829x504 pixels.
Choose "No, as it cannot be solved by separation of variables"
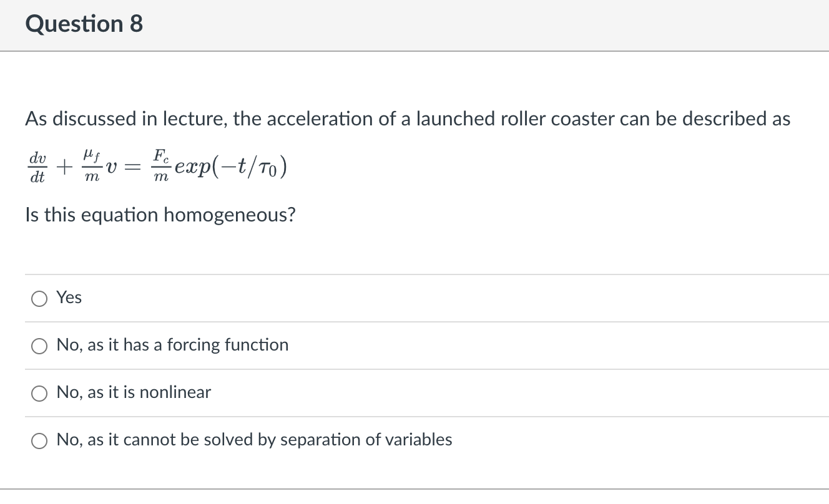pyautogui.click(x=39, y=440)
